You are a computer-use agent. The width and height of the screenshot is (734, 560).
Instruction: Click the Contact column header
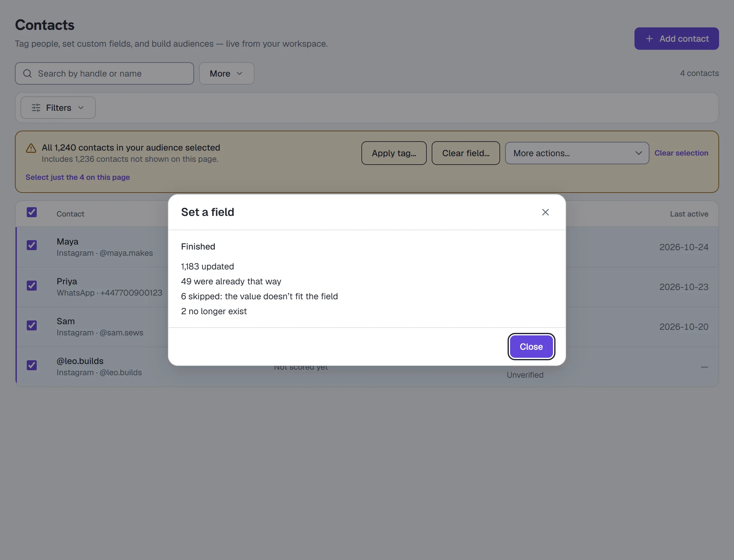click(70, 214)
